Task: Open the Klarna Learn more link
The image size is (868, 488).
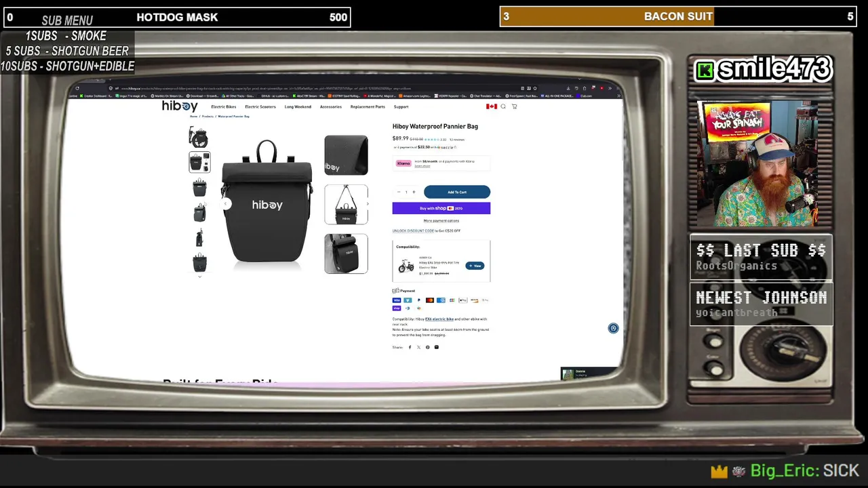Action: pos(422,166)
